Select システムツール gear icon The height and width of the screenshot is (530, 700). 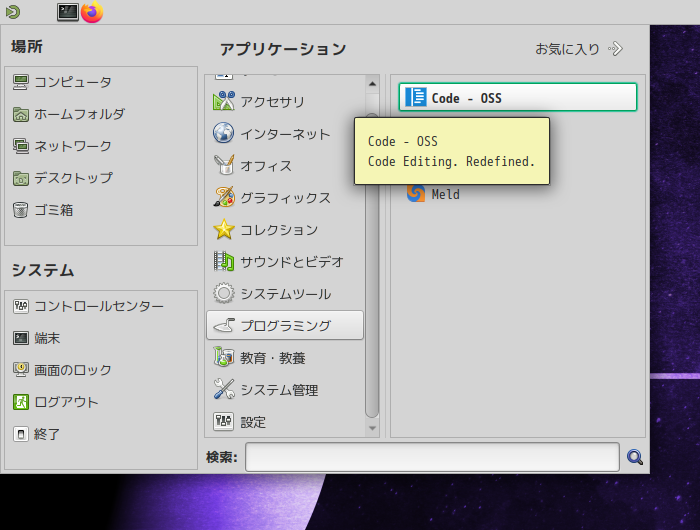click(224, 293)
